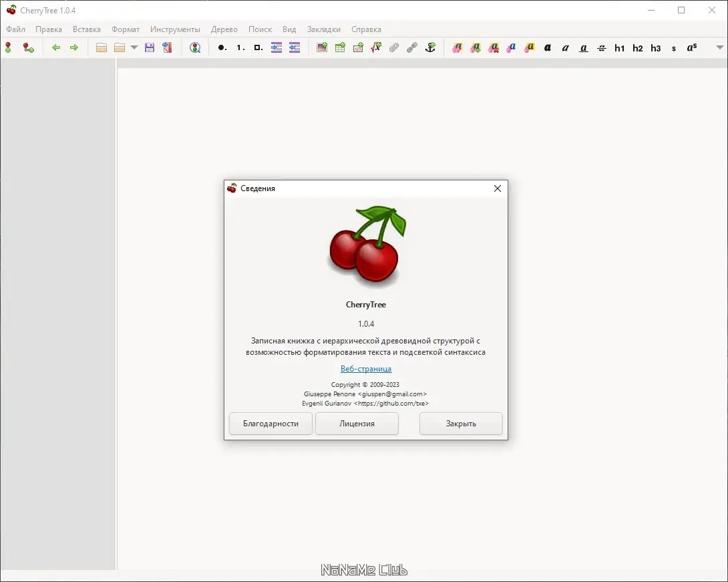Click the first pink-drop formatting icon after the anchor

458,47
